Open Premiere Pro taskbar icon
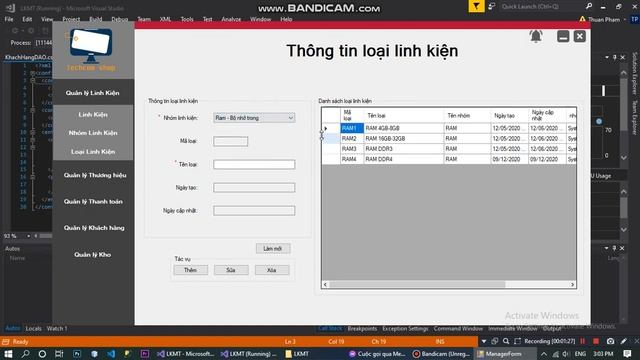The width and height of the screenshot is (640, 360). pos(144,353)
